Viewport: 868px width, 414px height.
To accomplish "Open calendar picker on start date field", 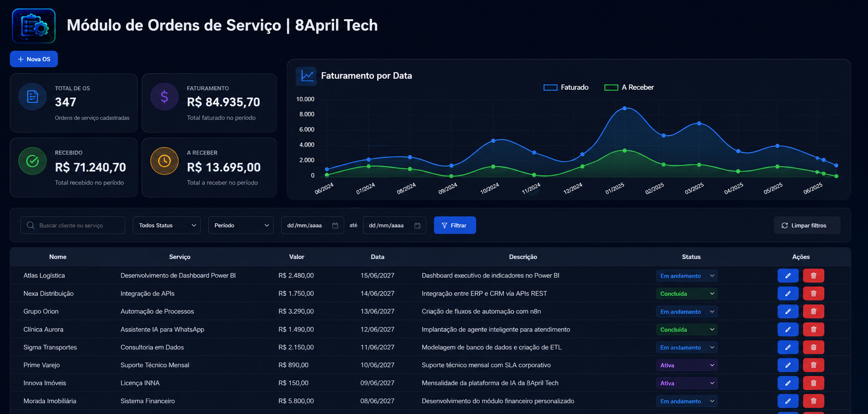I will [335, 225].
